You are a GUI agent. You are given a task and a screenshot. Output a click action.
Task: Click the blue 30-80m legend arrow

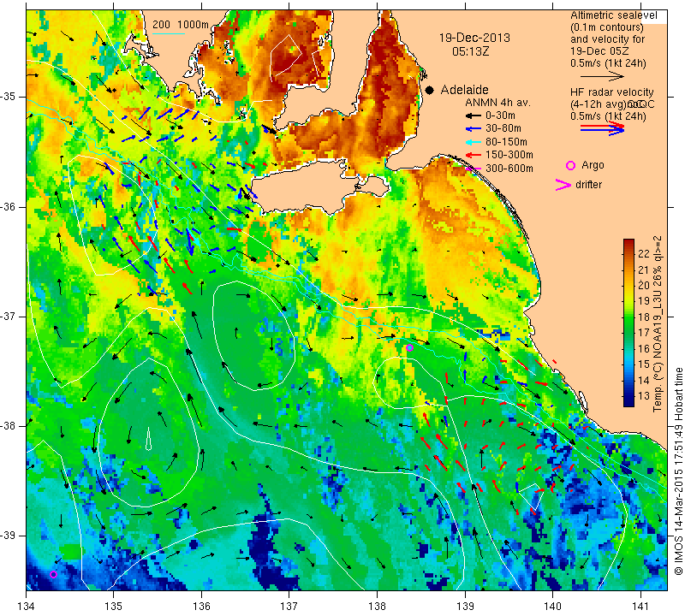473,129
